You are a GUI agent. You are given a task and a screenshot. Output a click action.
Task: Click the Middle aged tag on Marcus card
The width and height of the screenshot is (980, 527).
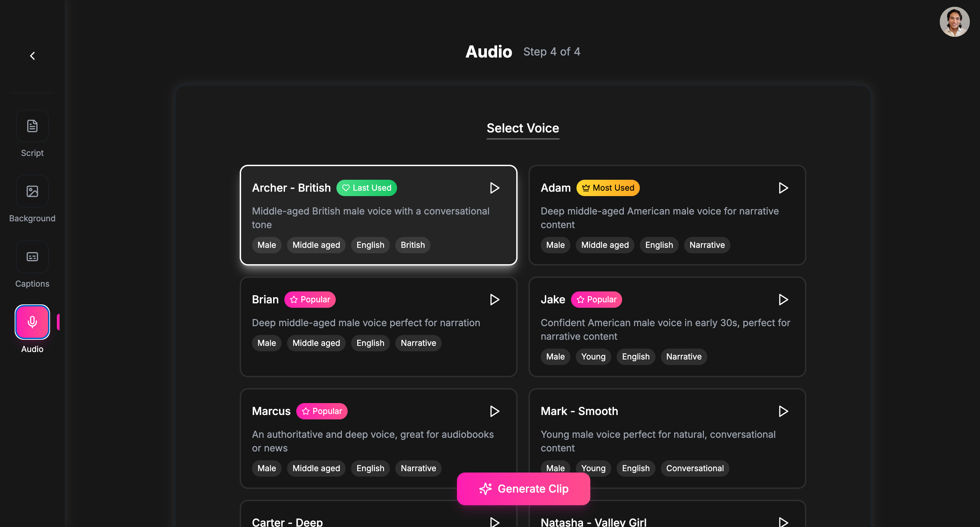[x=316, y=468]
